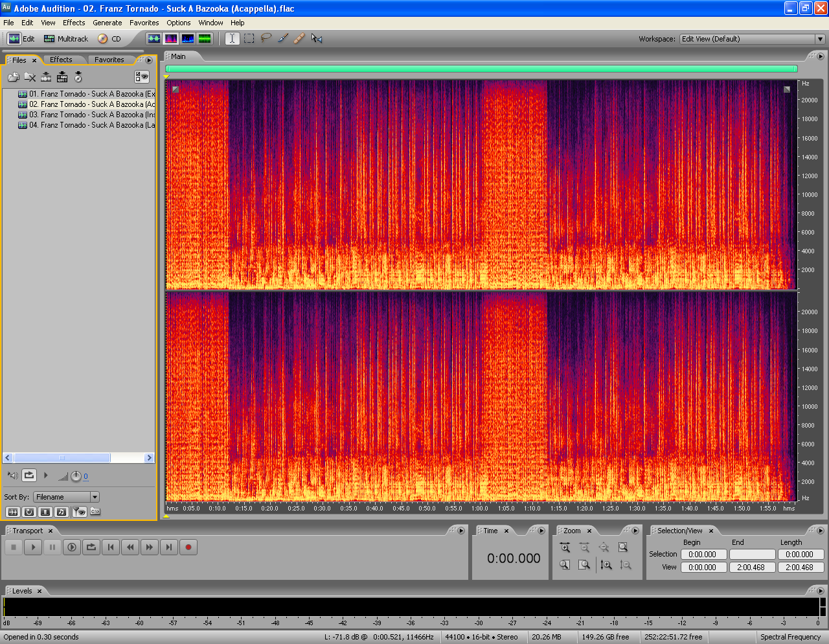The width and height of the screenshot is (829, 644).
Task: Select the Lasso Selection tool
Action: click(x=266, y=39)
